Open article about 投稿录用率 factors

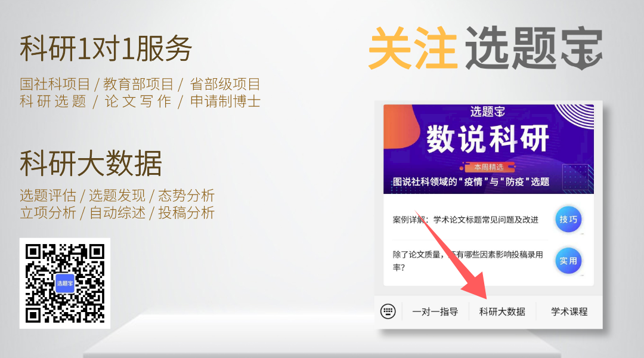click(x=468, y=261)
